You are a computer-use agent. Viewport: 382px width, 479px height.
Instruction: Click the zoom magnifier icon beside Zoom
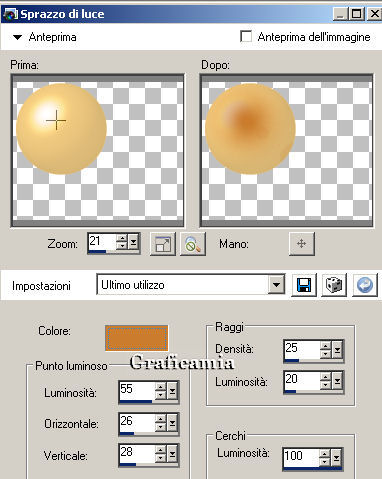pos(193,244)
